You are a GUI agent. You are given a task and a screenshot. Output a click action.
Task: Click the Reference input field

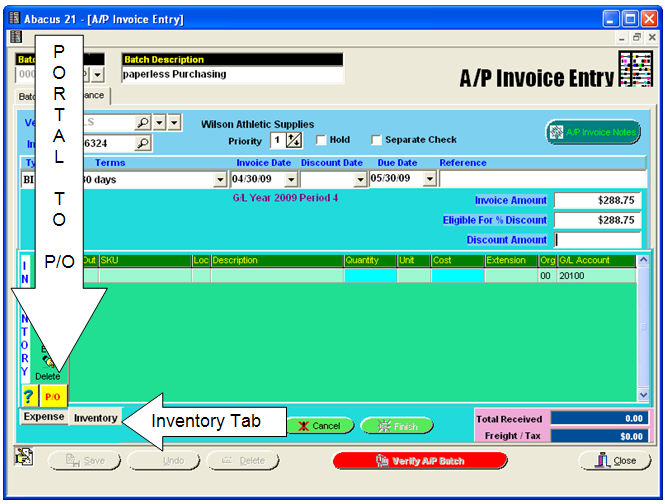543,179
